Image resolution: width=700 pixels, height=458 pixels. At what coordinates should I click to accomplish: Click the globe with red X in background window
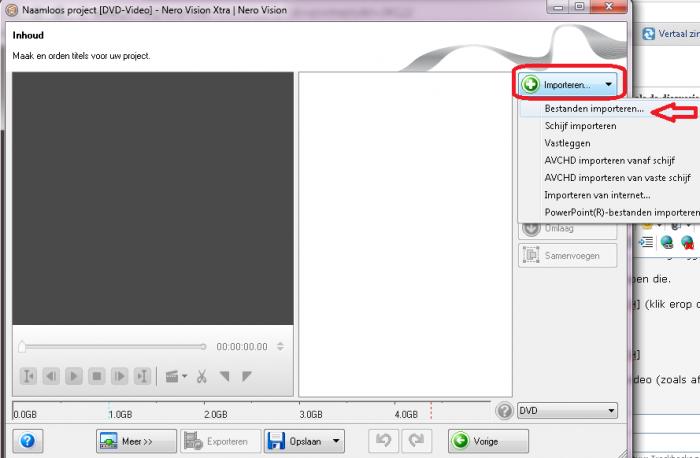point(688,242)
